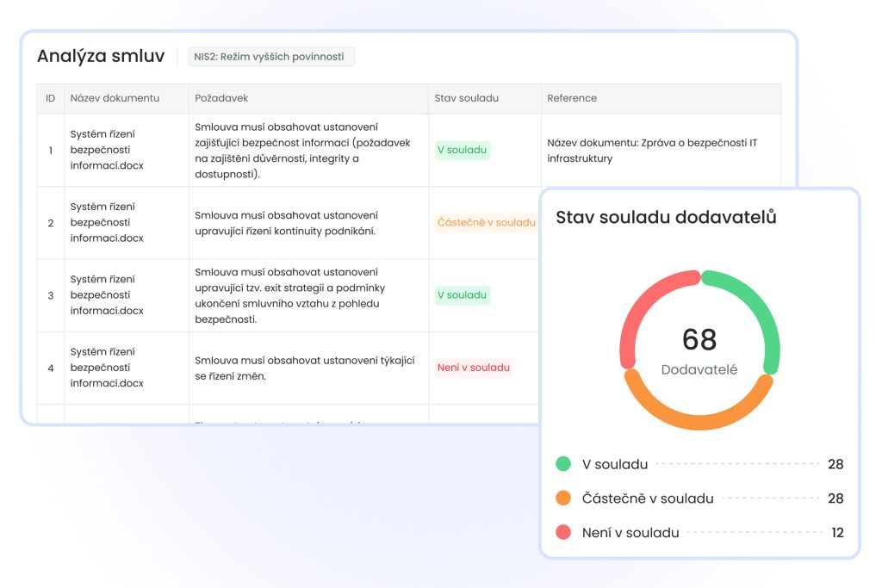Click reference 'Zpráva o bezpečnosti IT infrastruktury'

pyautogui.click(x=652, y=151)
